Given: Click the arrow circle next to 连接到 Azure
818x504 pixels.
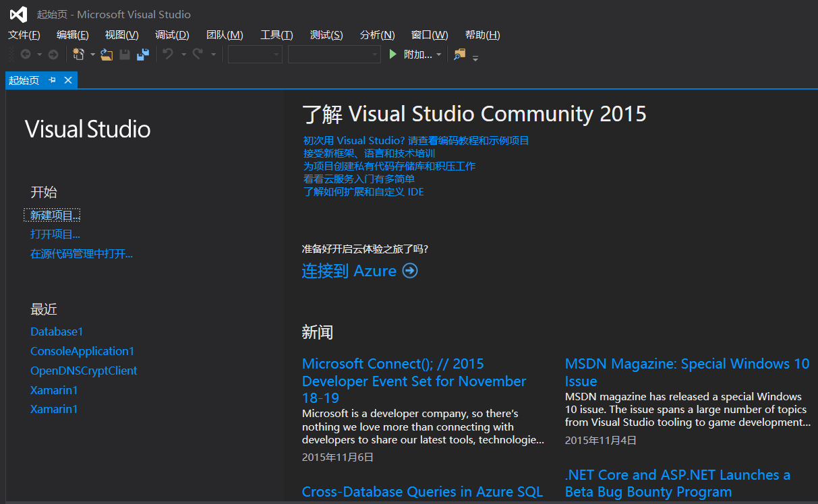Looking at the screenshot, I should [410, 271].
